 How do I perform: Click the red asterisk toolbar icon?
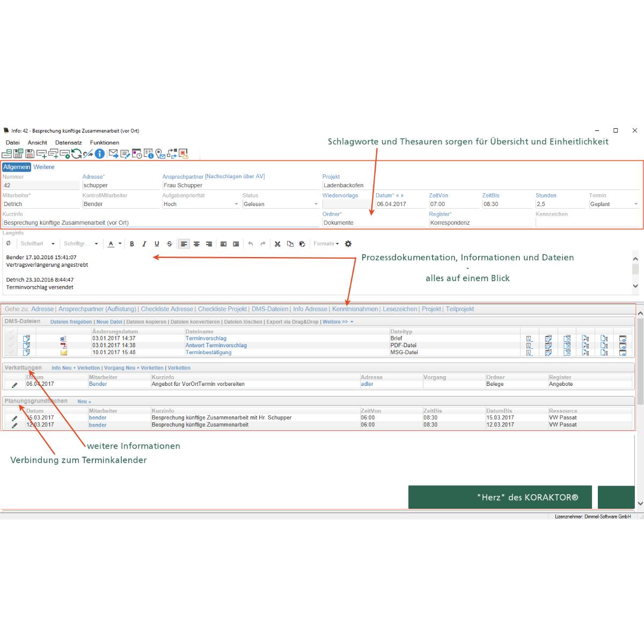point(184,154)
